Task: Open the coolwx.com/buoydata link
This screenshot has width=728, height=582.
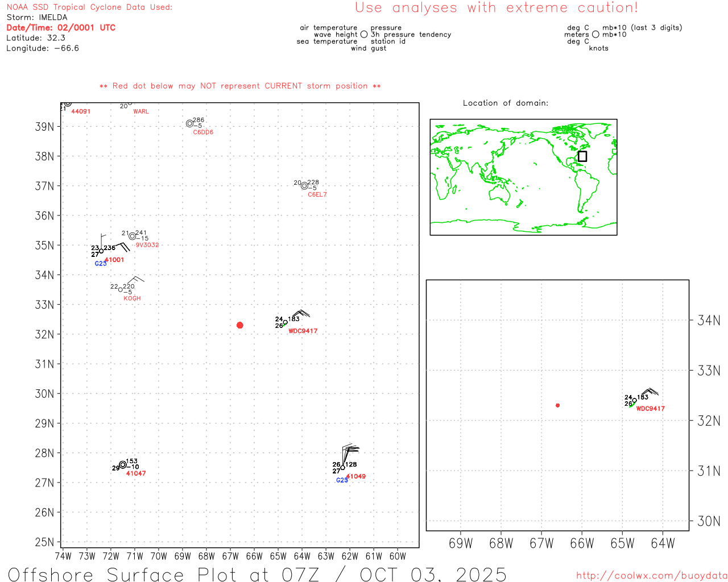Action: (x=652, y=576)
